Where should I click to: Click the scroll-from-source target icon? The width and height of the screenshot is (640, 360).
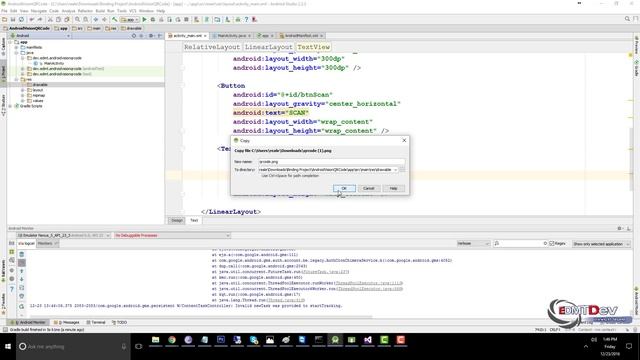(134, 36)
